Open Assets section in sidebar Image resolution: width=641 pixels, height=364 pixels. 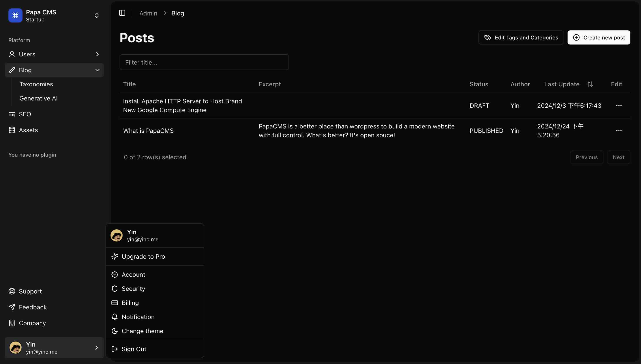[x=28, y=130]
